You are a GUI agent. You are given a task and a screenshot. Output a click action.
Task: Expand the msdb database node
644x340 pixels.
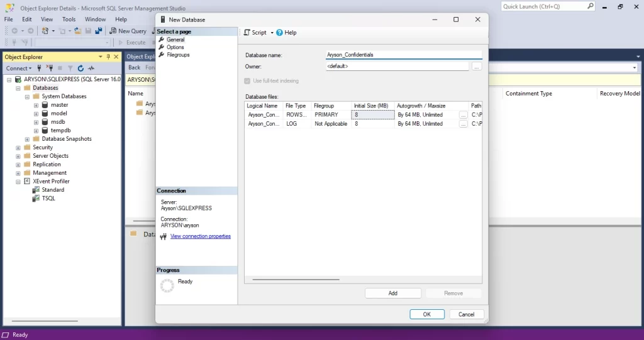click(36, 123)
